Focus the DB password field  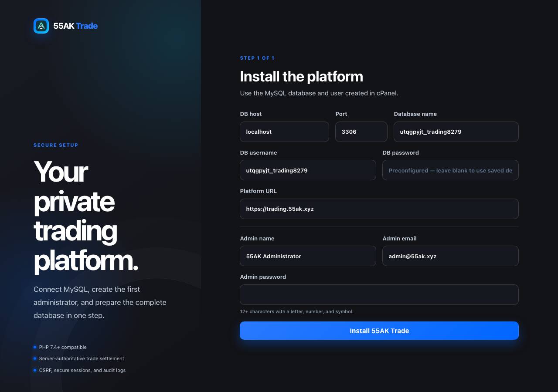tap(450, 170)
